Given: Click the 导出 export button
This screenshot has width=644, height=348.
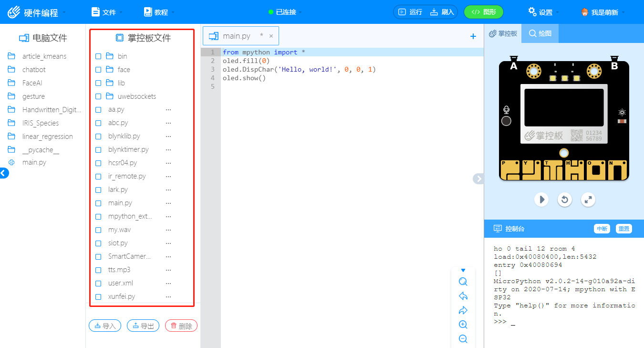Looking at the screenshot, I should [143, 326].
